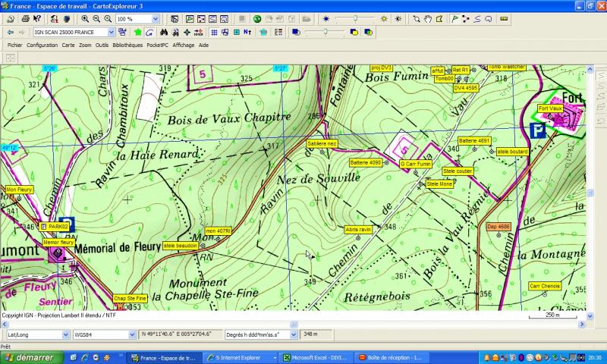Viewport: 607px width, 364px height.
Task: Click the Memor fleury waypoint label
Action: (58, 243)
